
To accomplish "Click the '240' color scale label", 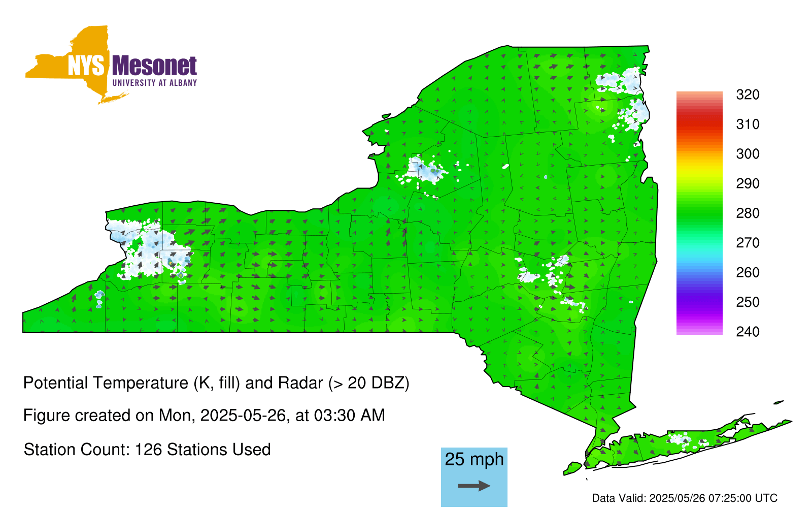I will (x=748, y=332).
